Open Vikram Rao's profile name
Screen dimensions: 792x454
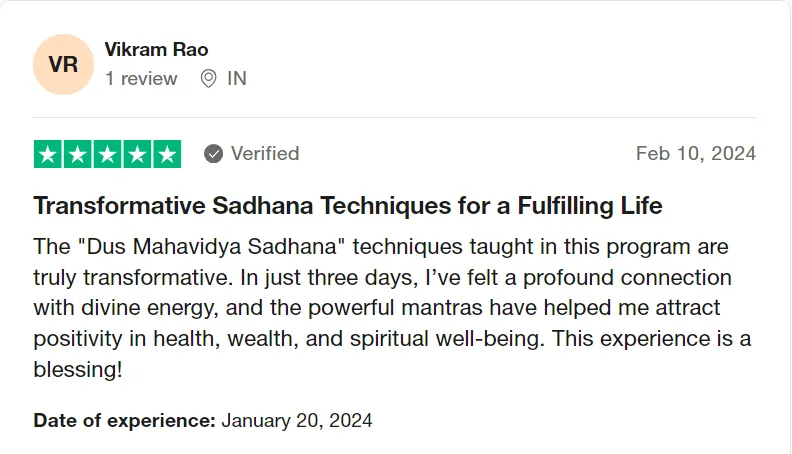click(x=156, y=49)
